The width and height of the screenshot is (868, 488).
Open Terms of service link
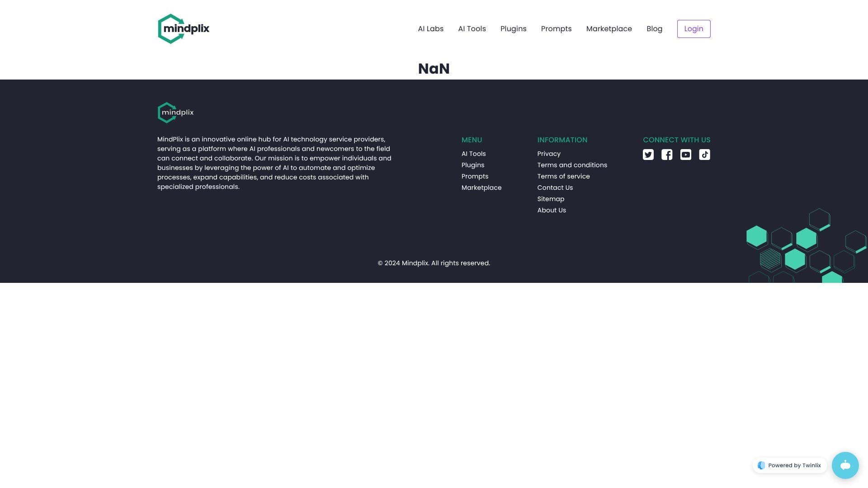(563, 176)
